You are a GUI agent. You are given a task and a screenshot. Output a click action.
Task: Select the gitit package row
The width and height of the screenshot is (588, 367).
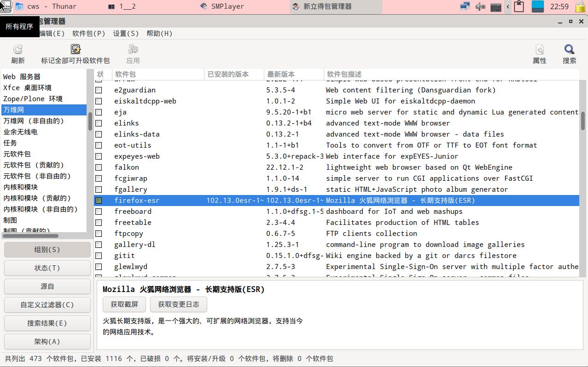337,256
